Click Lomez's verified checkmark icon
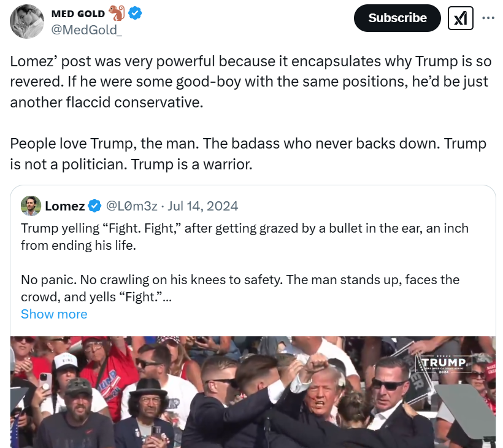Image resolution: width=503 pixels, height=448 pixels. pos(93,206)
